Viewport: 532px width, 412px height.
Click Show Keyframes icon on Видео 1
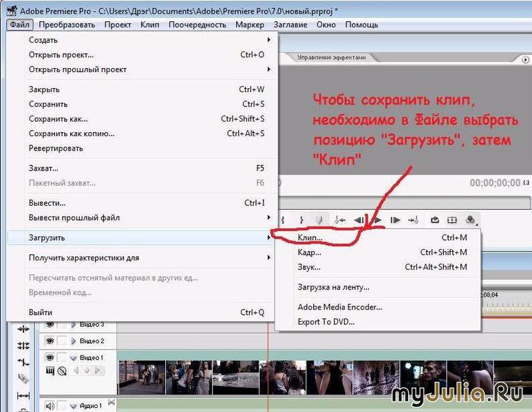(62, 371)
